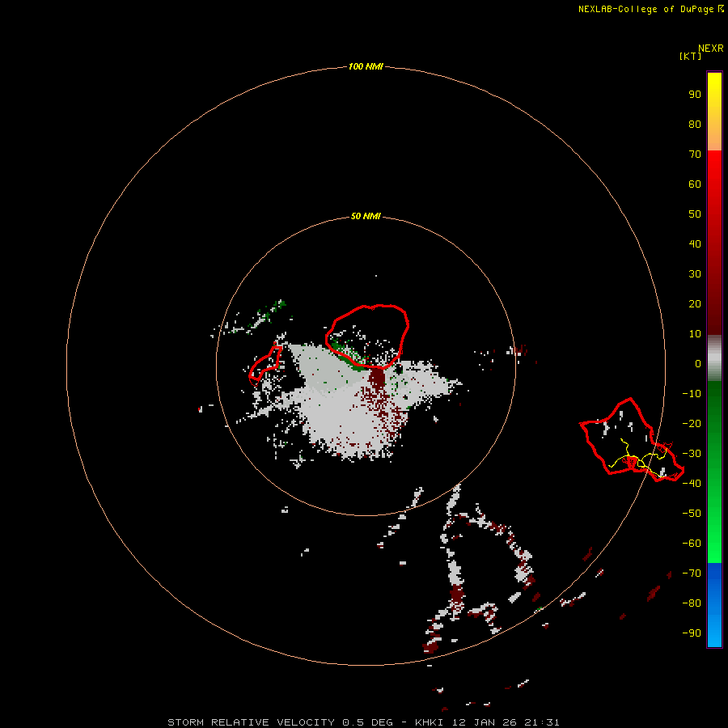The width and height of the screenshot is (728, 728).
Task: Click the large red island outline with yellow roads
Action: [x=632, y=439]
